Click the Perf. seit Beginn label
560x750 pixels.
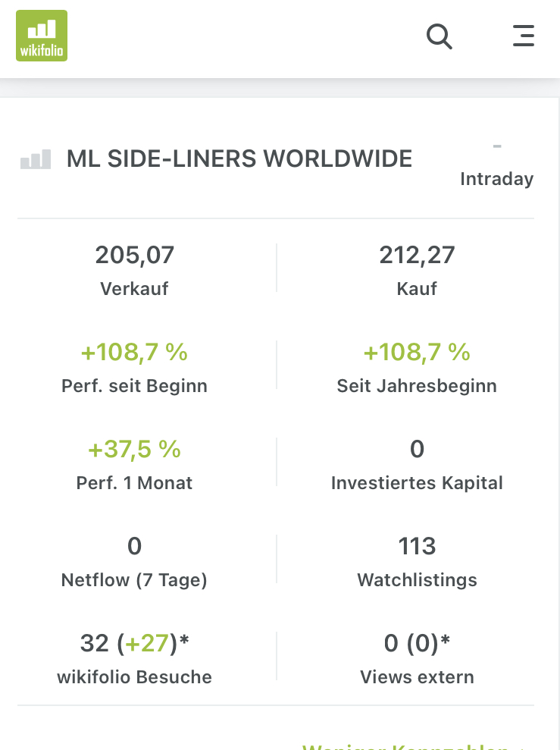click(x=134, y=386)
